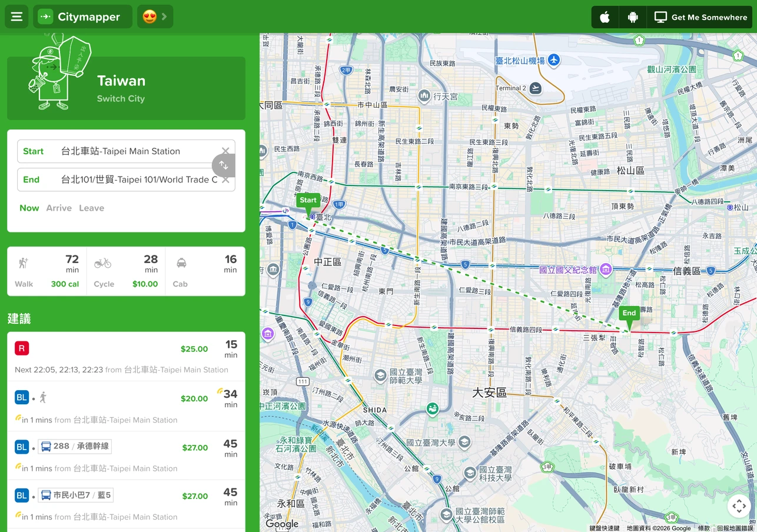Choose the Walk 72 min option

tap(47, 271)
